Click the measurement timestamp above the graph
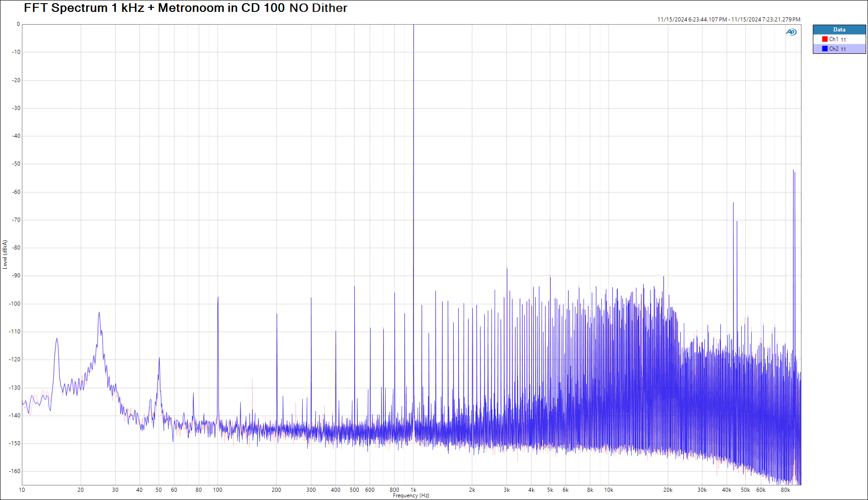 click(728, 20)
